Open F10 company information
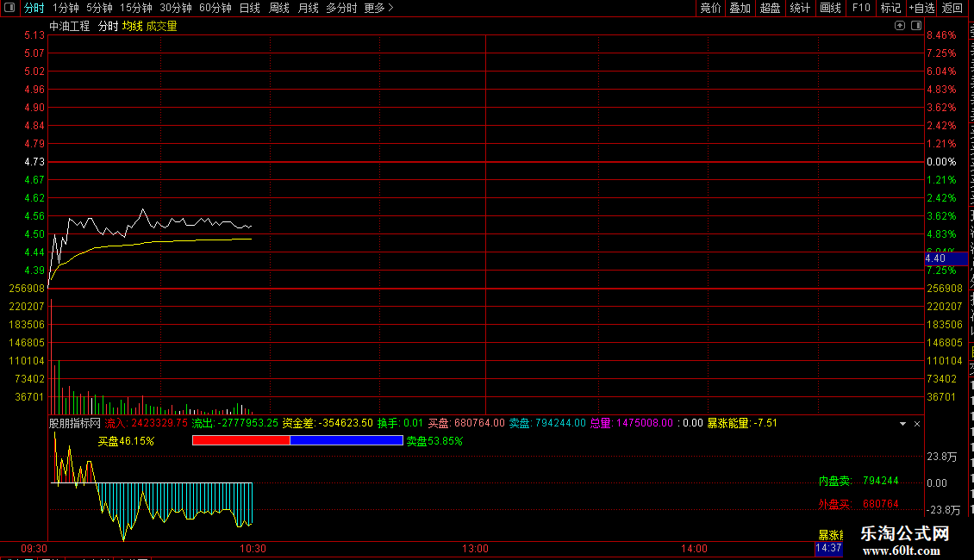The image size is (974, 560). 861,8
